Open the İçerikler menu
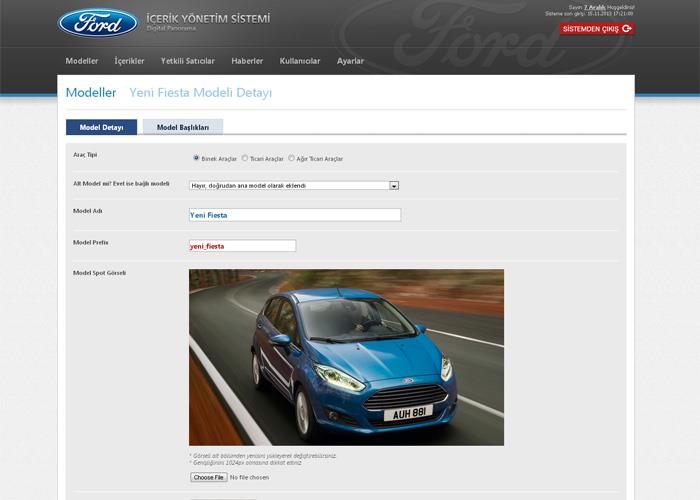Image resolution: width=700 pixels, height=500 pixels. (x=129, y=61)
